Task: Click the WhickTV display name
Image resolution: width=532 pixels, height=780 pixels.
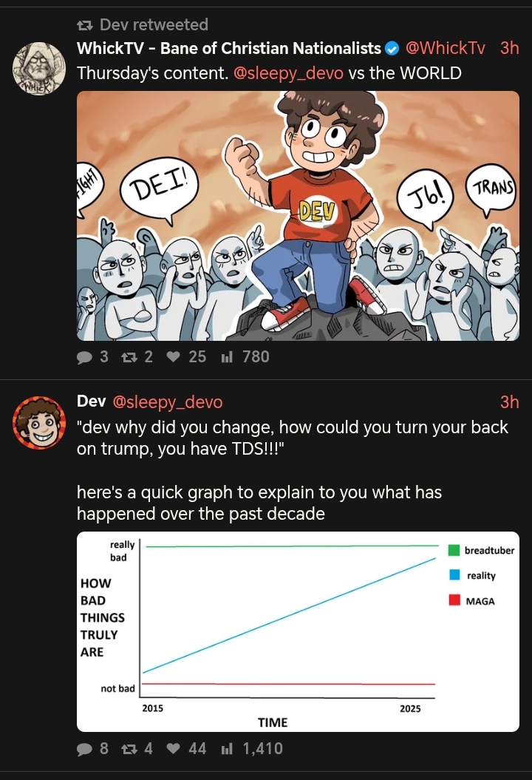Action: click(x=229, y=48)
